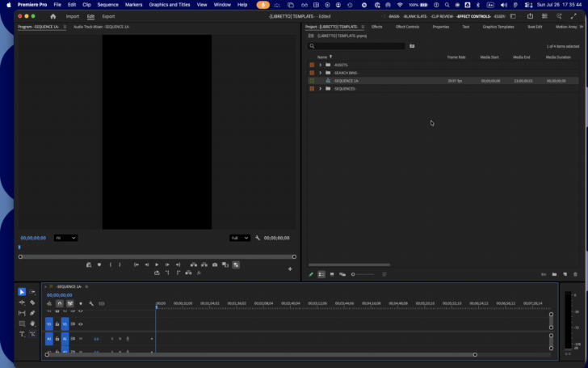
Task: Click the Import workspace button
Action: coord(73,16)
